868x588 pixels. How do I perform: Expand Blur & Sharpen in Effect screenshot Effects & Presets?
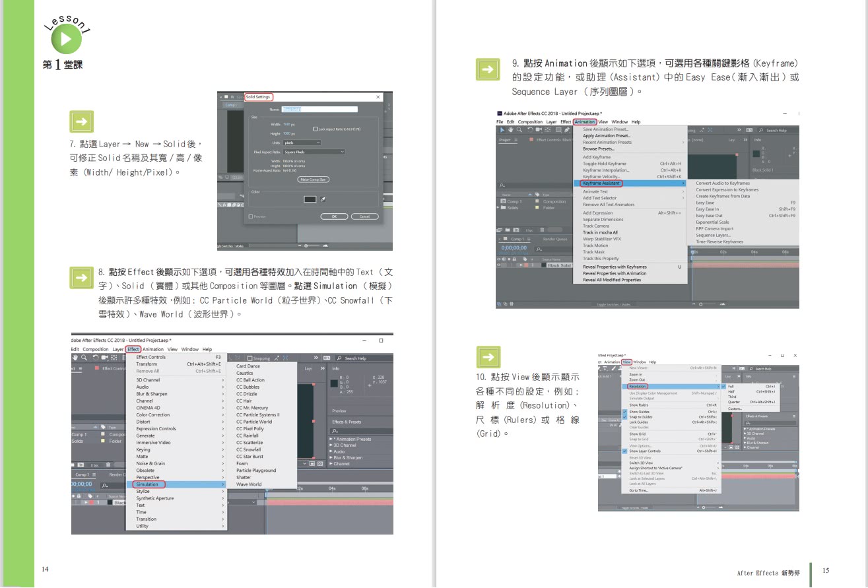tap(331, 457)
